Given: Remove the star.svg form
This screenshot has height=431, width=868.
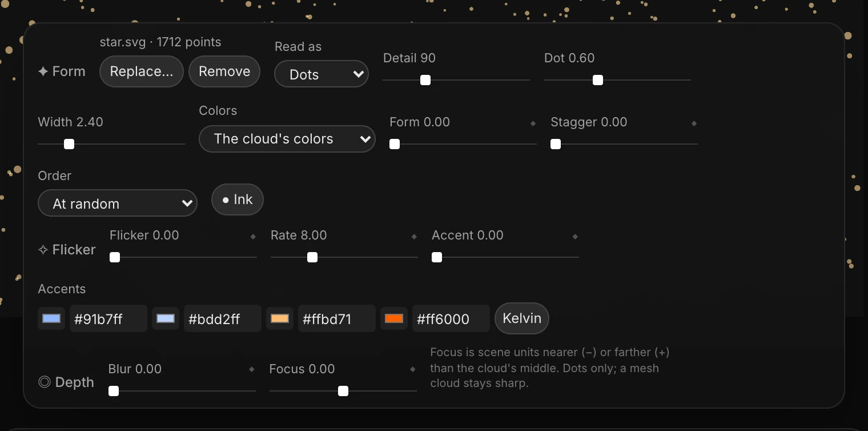Looking at the screenshot, I should [x=224, y=71].
